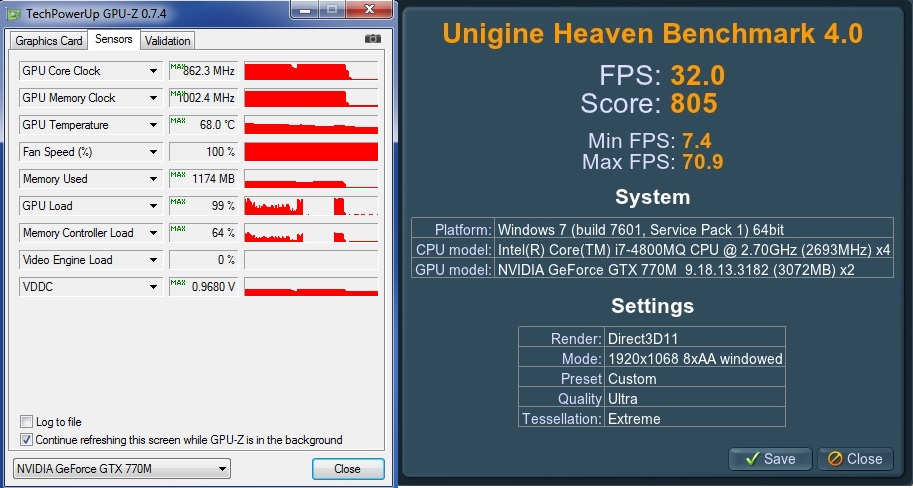Image resolution: width=913 pixels, height=488 pixels.
Task: Click Save in Heaven Benchmark results
Action: coord(770,459)
